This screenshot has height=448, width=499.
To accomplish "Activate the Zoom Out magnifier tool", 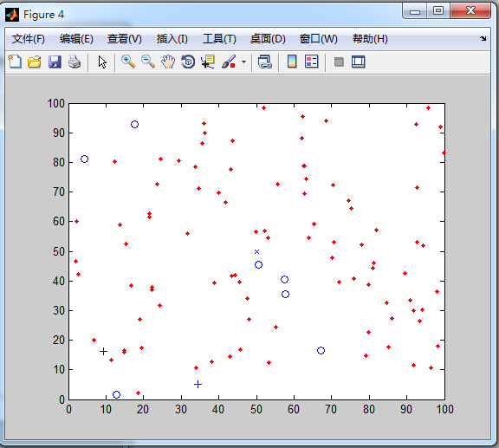I will click(148, 62).
